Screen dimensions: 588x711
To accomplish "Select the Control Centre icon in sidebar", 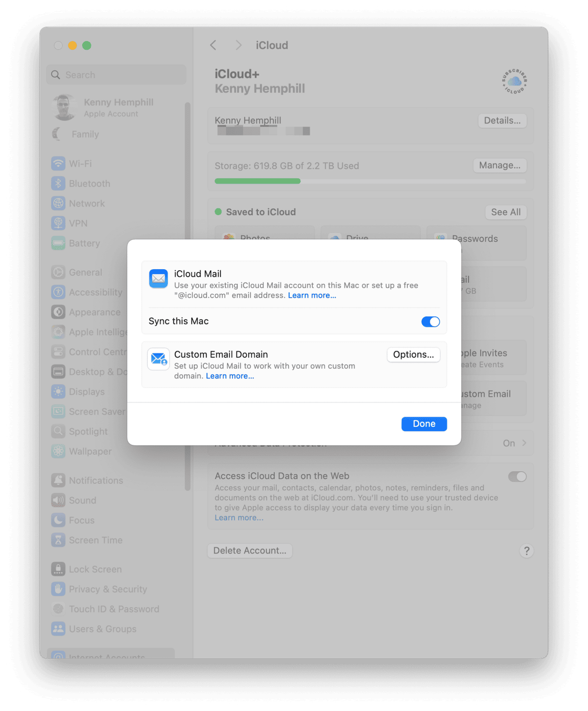I will click(x=58, y=352).
